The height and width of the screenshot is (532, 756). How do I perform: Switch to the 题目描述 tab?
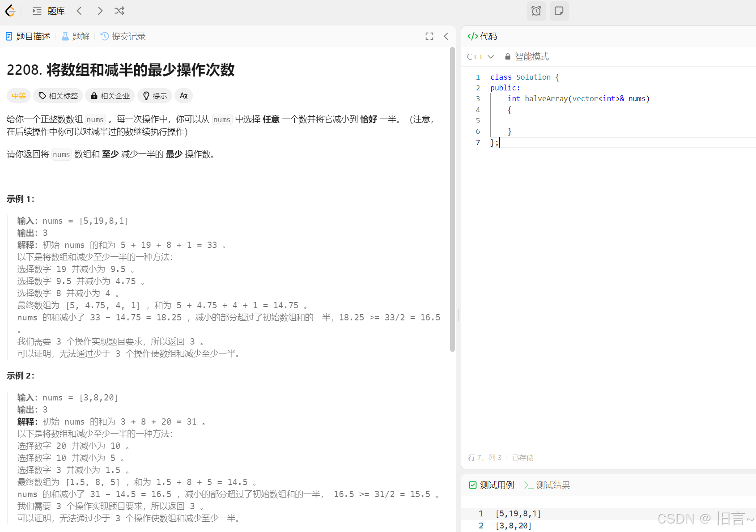28,36
